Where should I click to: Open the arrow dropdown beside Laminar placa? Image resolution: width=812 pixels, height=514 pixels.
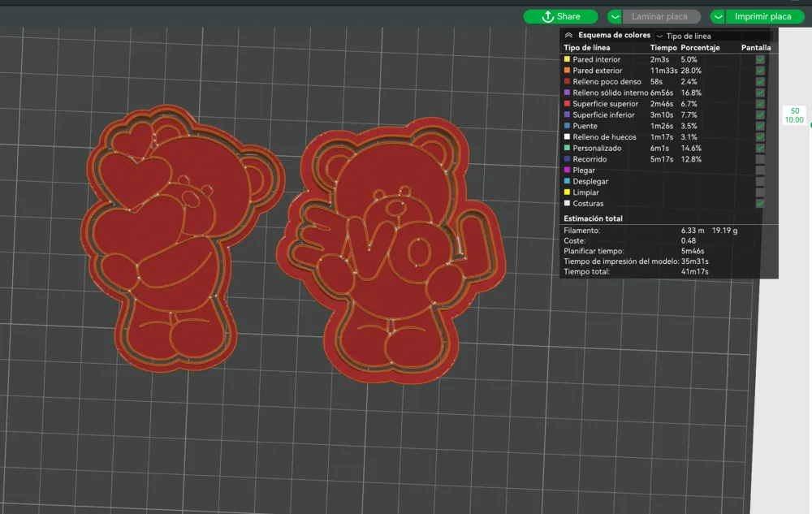pos(615,16)
